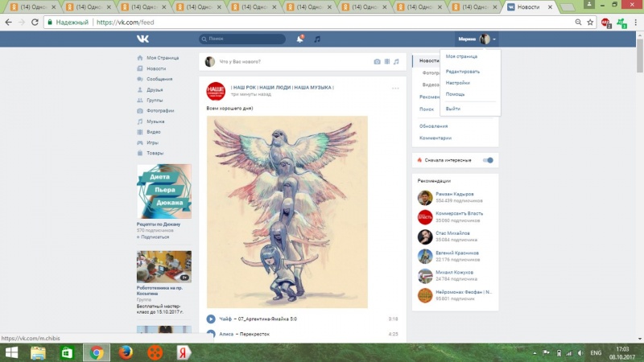Open Комментарии in the news filter
Viewport: 644px width, 362px height.
pyautogui.click(x=436, y=138)
